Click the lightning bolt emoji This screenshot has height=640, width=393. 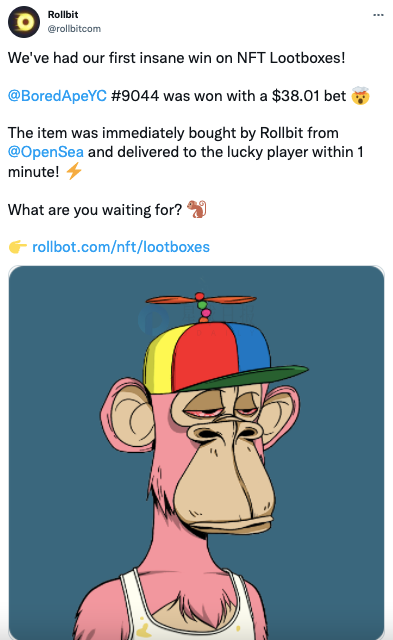click(x=74, y=171)
